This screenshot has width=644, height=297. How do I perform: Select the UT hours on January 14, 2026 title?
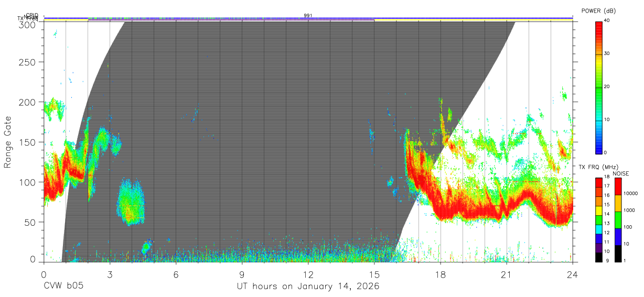pyautogui.click(x=308, y=287)
